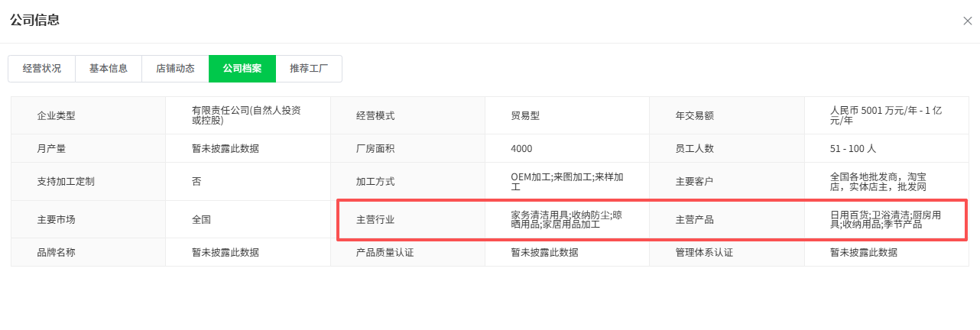Click the 厂房面积 value 4000
The width and height of the screenshot is (980, 330).
pyautogui.click(x=521, y=148)
